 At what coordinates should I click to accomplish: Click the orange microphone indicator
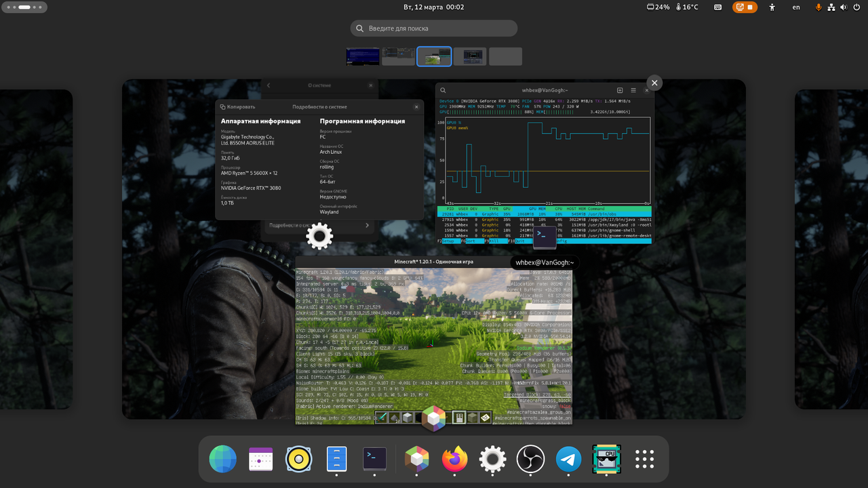point(818,7)
